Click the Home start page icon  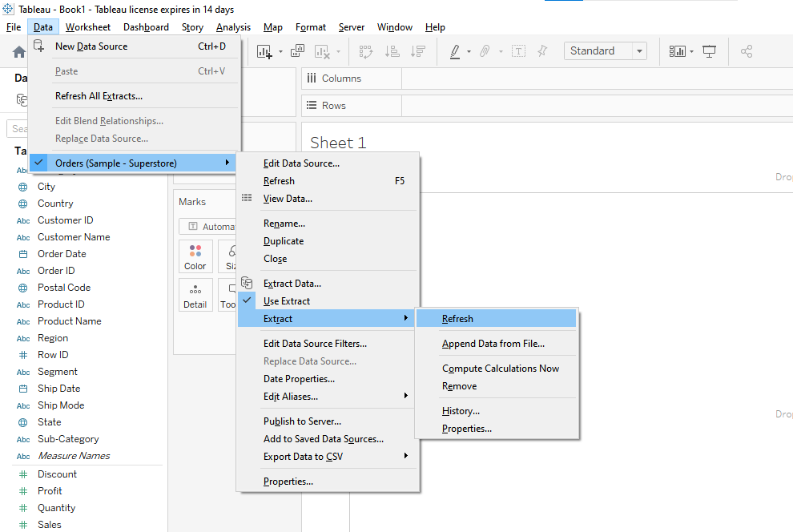[x=19, y=51]
